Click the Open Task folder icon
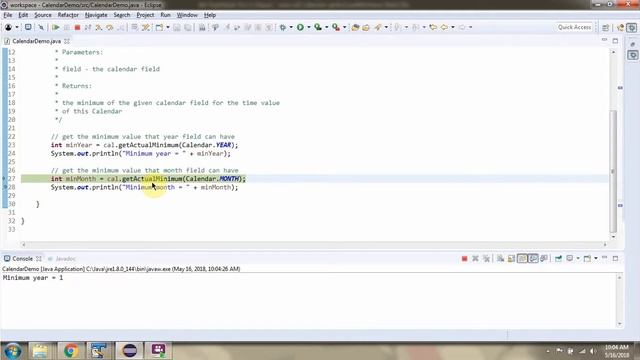The height and width of the screenshot is (360, 640). click(366, 27)
